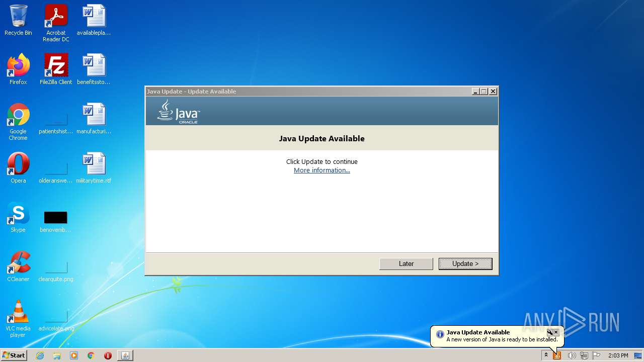
Task: Select the advicelate.png file
Action: coord(56,319)
